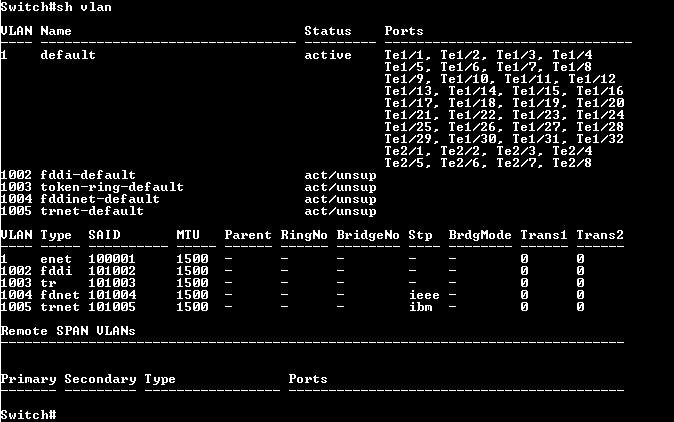
Task: Select the 'Parent' column header
Action: point(248,235)
